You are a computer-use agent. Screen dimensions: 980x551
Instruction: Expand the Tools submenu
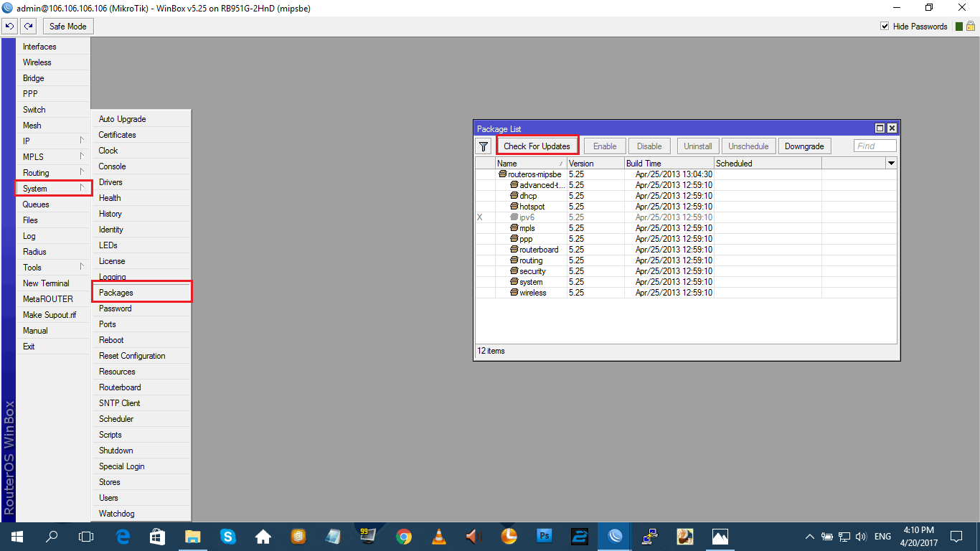click(x=53, y=268)
